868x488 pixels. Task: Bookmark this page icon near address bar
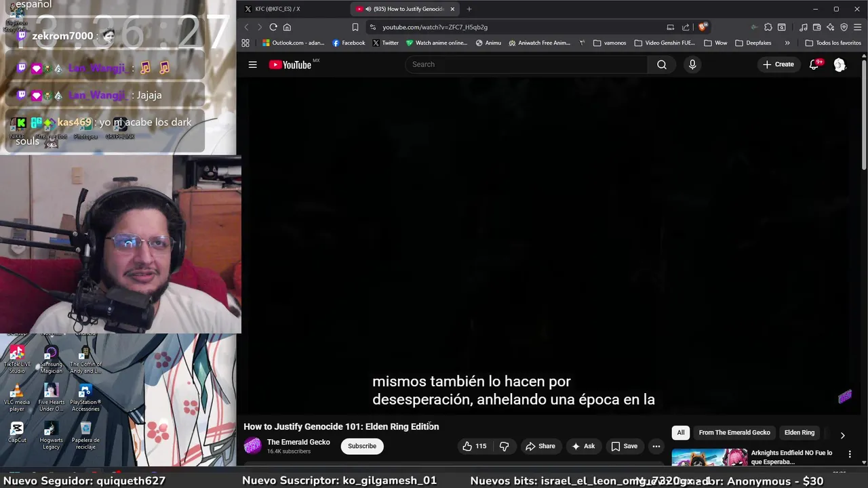pyautogui.click(x=355, y=27)
